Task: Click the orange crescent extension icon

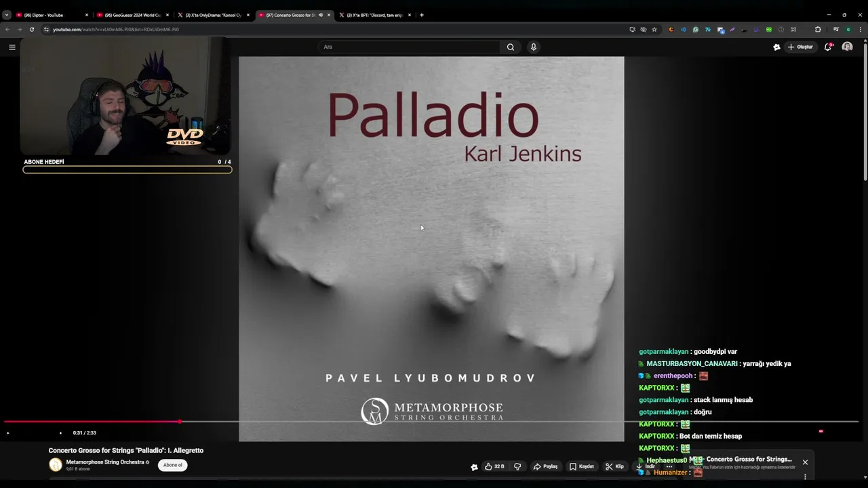Action: tap(671, 30)
